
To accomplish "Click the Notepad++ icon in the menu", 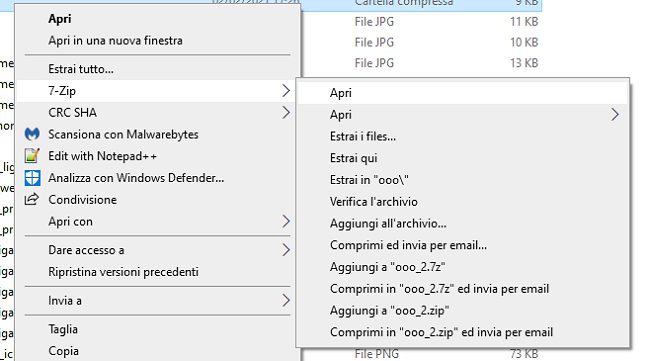I will [x=32, y=156].
